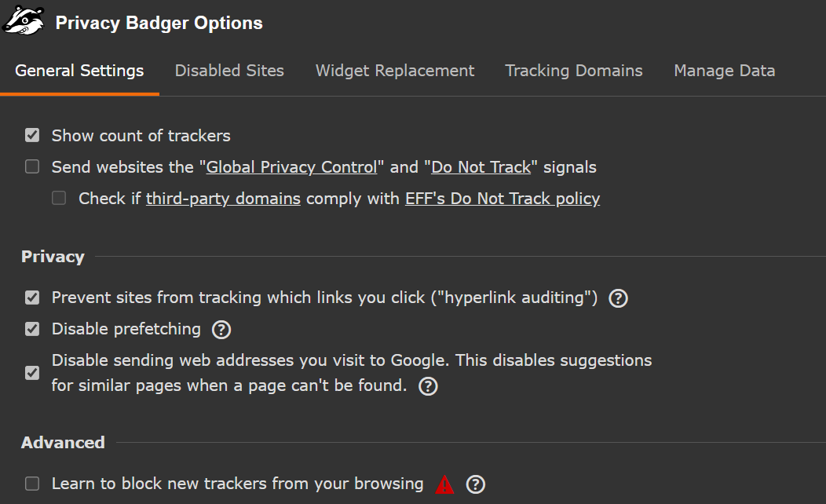Open the Global Privacy Control link
Image resolution: width=826 pixels, height=504 pixels.
(291, 167)
